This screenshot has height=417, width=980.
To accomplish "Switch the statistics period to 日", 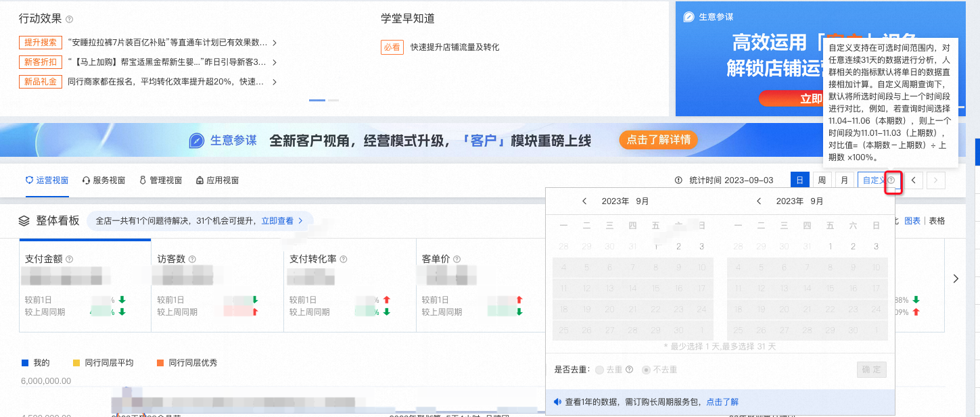I will tap(799, 180).
